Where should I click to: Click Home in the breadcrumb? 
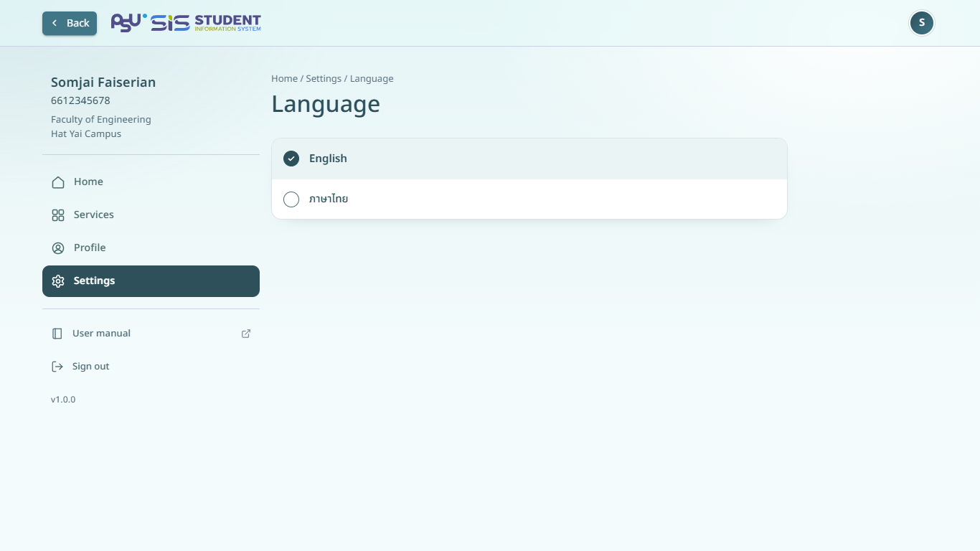pyautogui.click(x=284, y=79)
